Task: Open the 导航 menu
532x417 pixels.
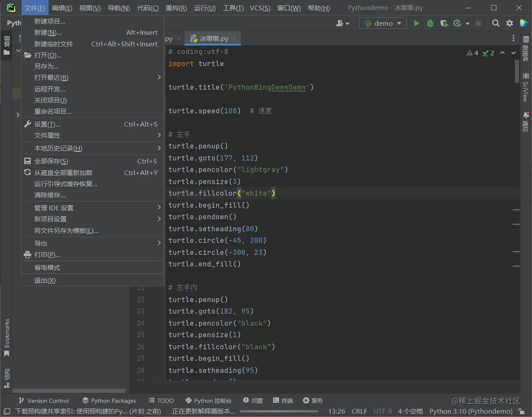Action: pos(119,8)
